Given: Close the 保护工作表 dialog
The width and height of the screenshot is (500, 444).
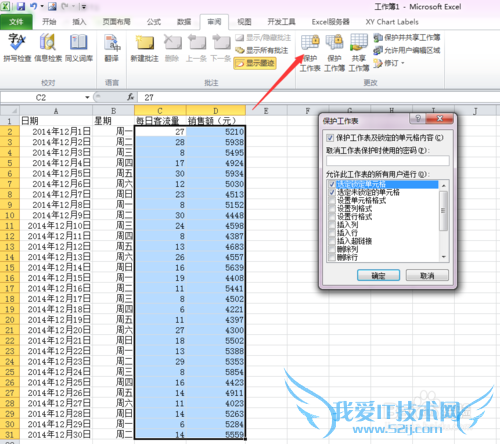Looking at the screenshot, I should tap(440, 118).
